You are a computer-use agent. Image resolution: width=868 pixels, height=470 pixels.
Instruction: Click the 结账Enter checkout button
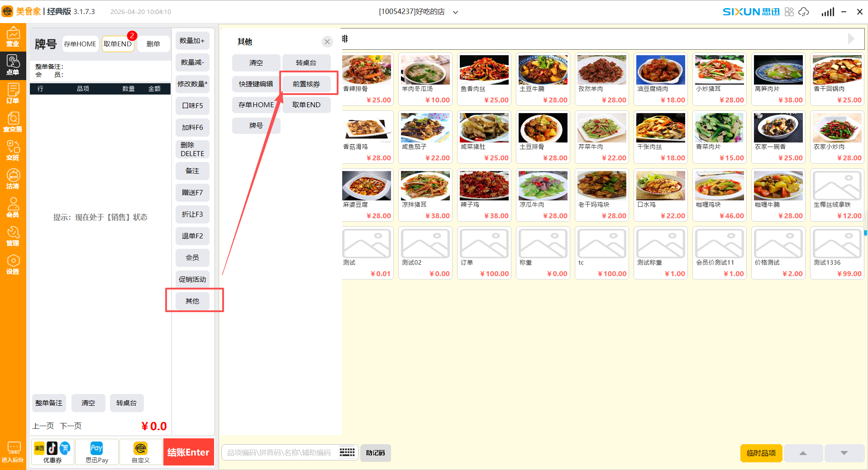(x=188, y=452)
